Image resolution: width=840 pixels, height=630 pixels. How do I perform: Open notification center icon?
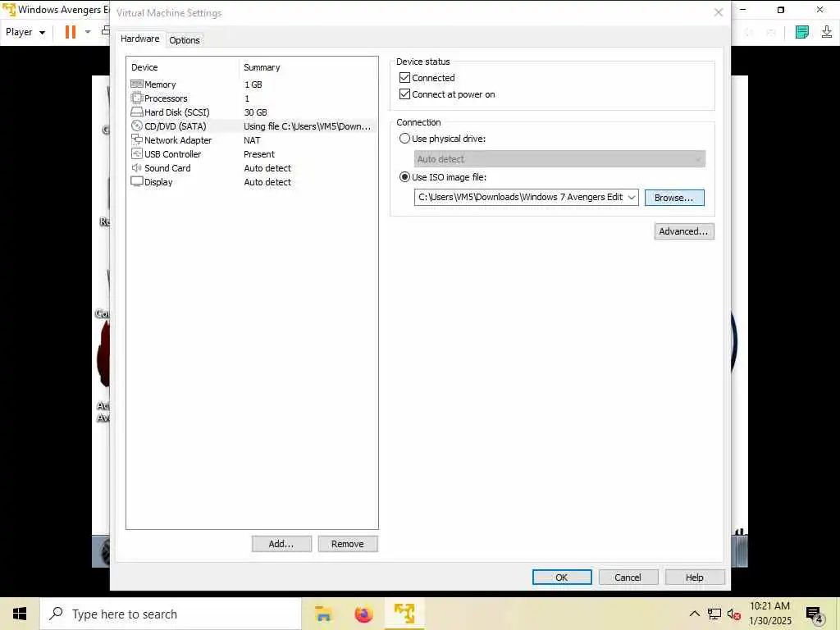[815, 615]
